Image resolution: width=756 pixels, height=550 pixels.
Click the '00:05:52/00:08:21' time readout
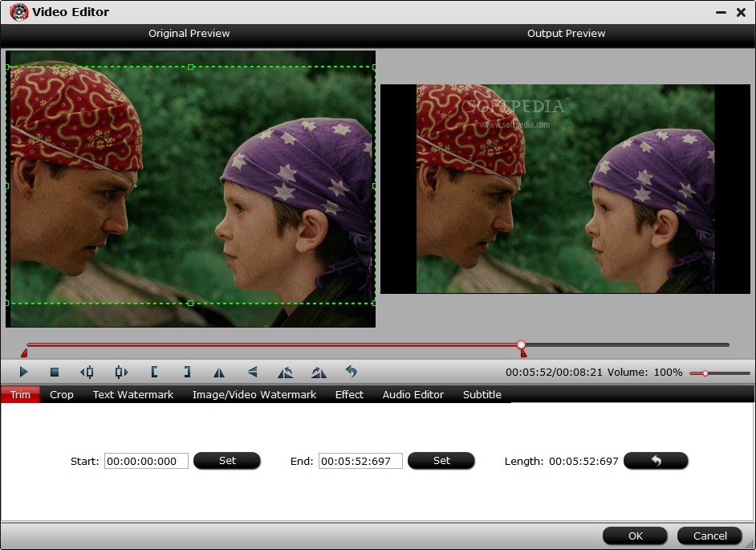pyautogui.click(x=554, y=372)
